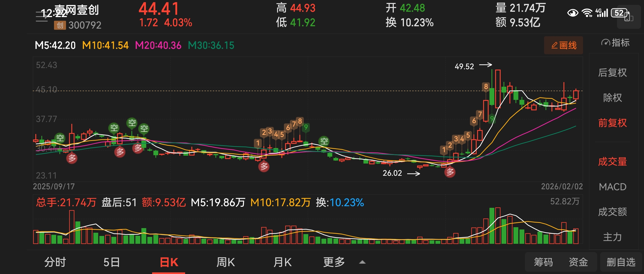
Task: Select 除权 price adjustment option
Action: [x=612, y=98]
